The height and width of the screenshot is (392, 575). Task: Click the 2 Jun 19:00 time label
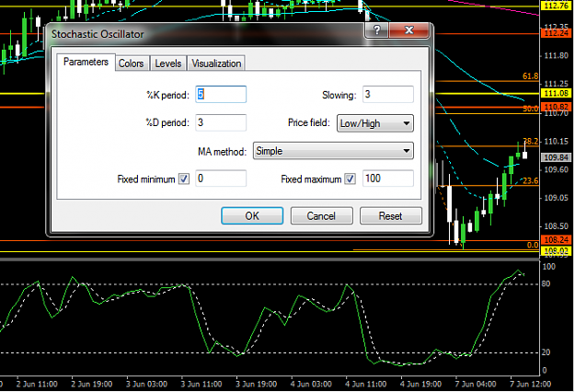pyautogui.click(x=92, y=384)
